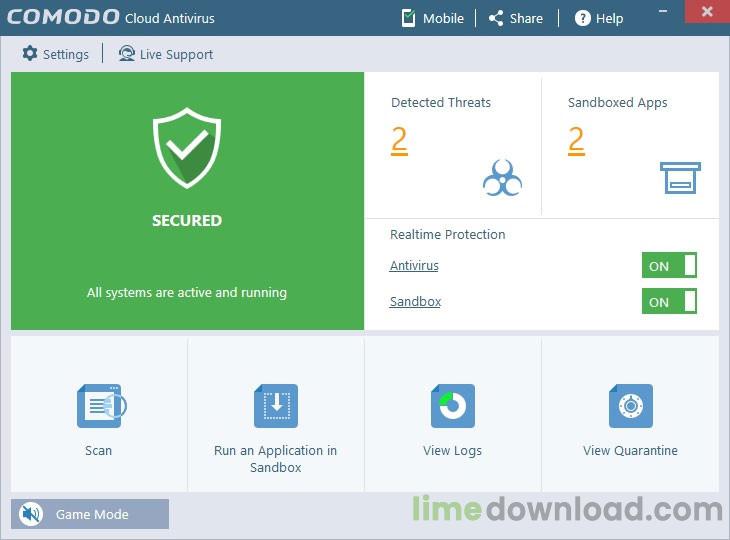Viewport: 730px width, 540px height.
Task: Turn off the Antivirus ON switch
Action: pos(669,265)
